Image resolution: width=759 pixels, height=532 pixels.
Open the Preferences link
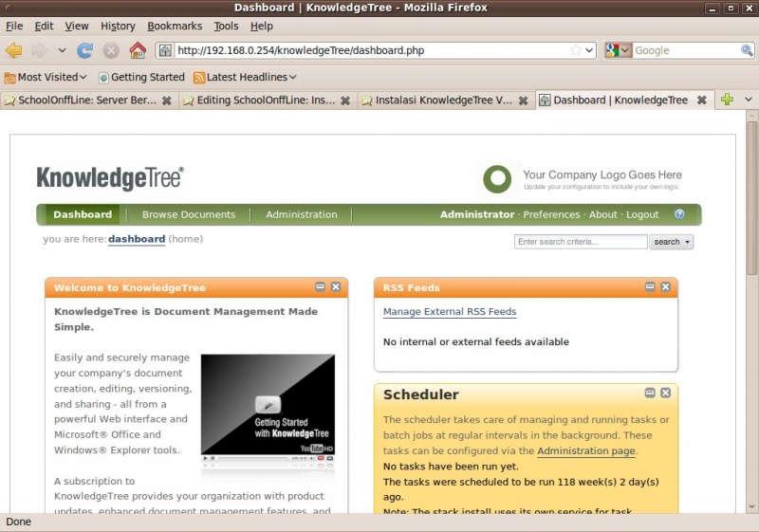[x=551, y=214]
